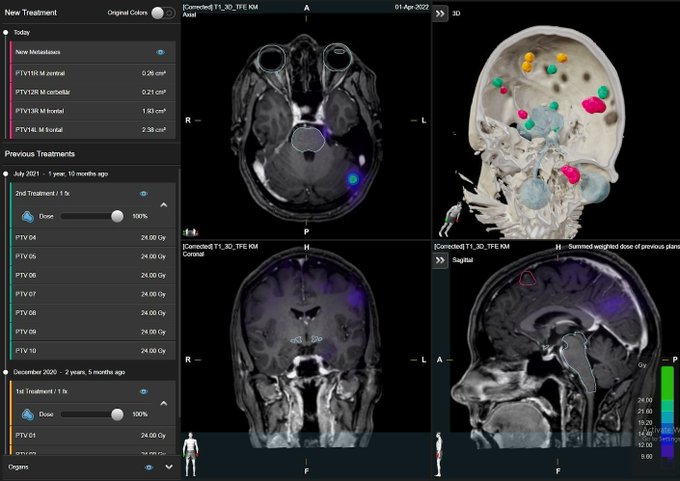This screenshot has height=481, width=680.
Task: Click the 100% value of 2nd Treatment dose
Action: [x=140, y=216]
